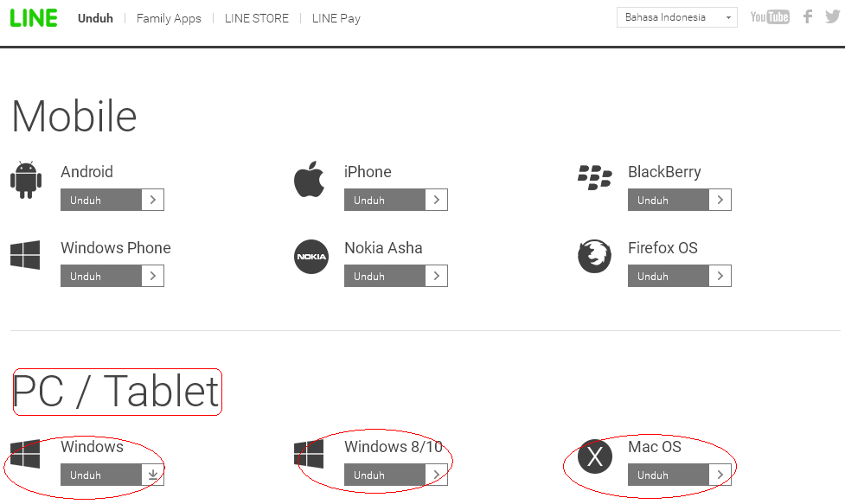Click the arrow next to iPhone Unduh
This screenshot has height=504, width=845.
(436, 200)
